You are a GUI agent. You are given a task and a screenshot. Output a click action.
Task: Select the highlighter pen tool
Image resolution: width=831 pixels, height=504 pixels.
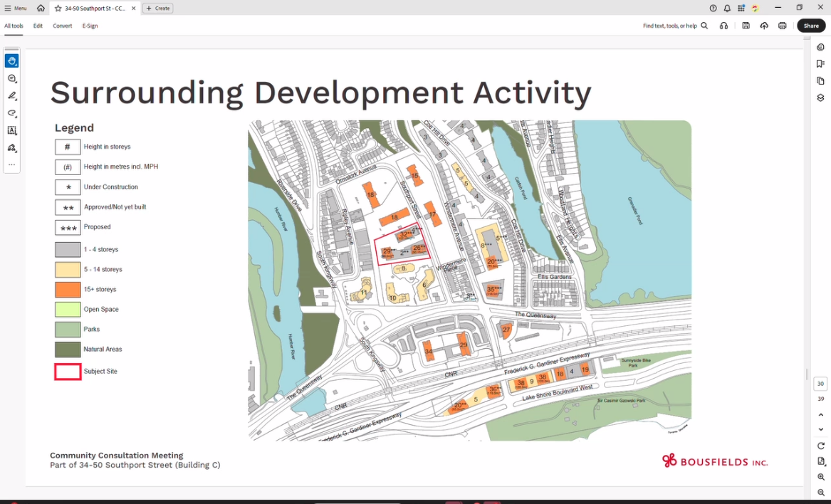pos(11,96)
